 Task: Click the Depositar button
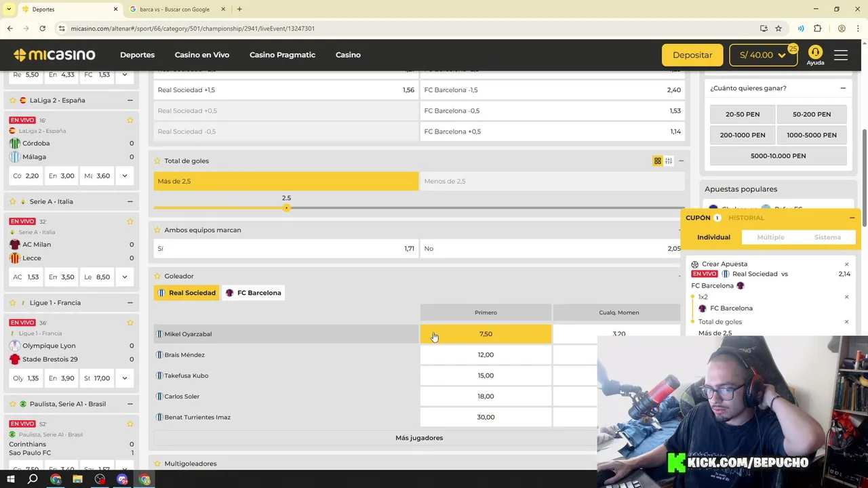692,55
